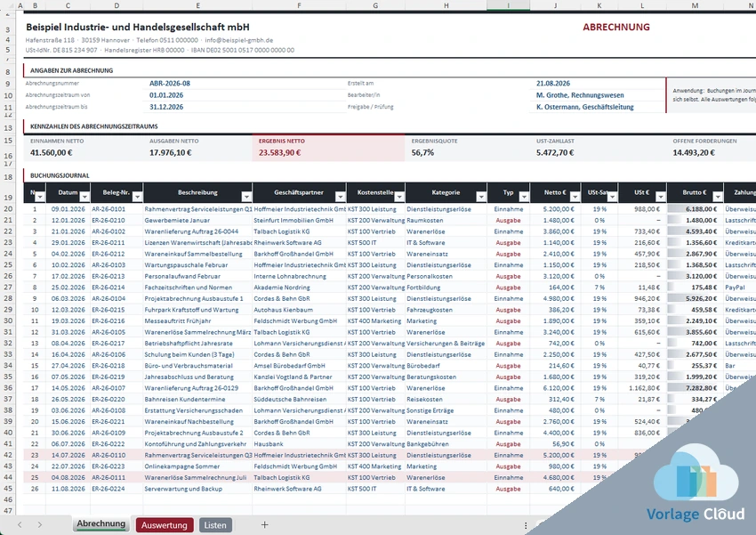Select the ABRECHNUNG heading cell

point(616,27)
